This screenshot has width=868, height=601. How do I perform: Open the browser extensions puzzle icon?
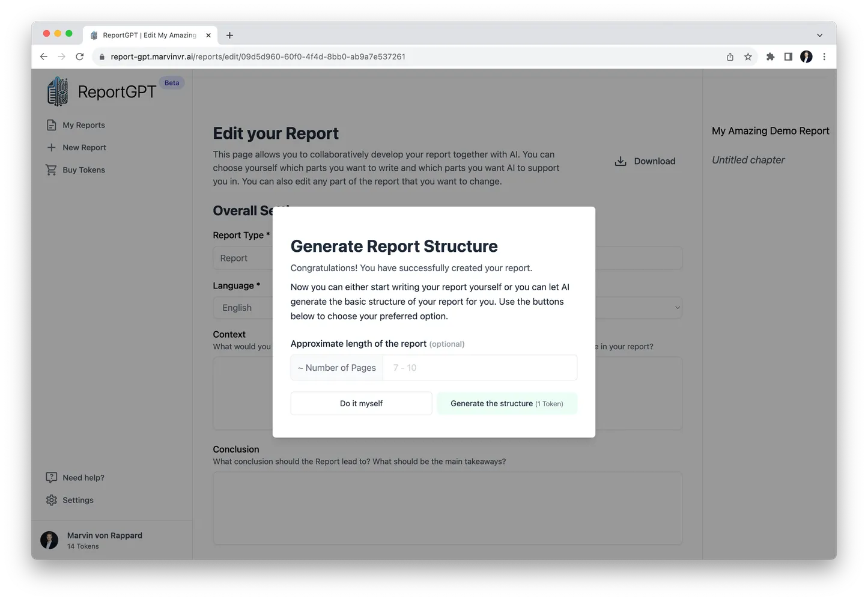770,56
